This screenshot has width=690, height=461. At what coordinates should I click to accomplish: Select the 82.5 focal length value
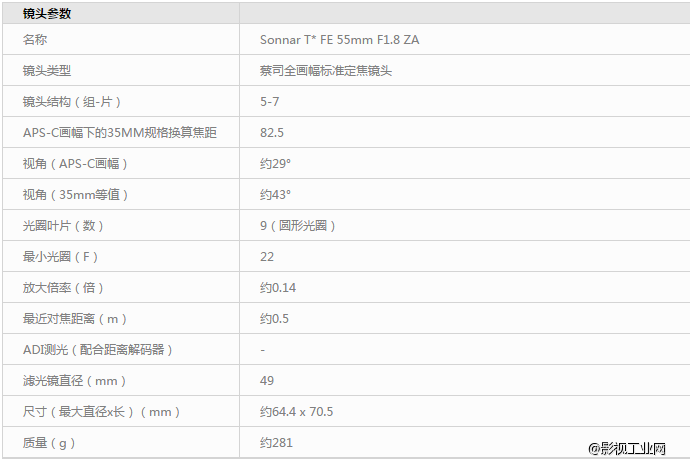(x=272, y=133)
